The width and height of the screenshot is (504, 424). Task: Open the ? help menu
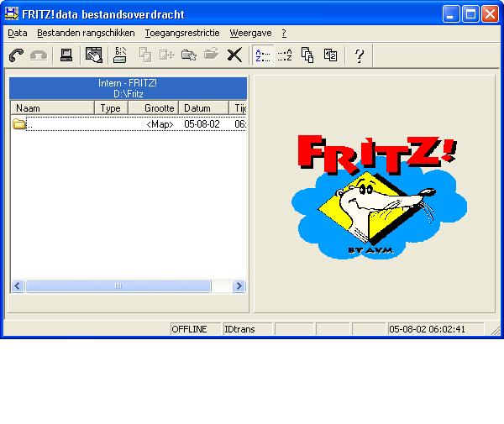[284, 33]
